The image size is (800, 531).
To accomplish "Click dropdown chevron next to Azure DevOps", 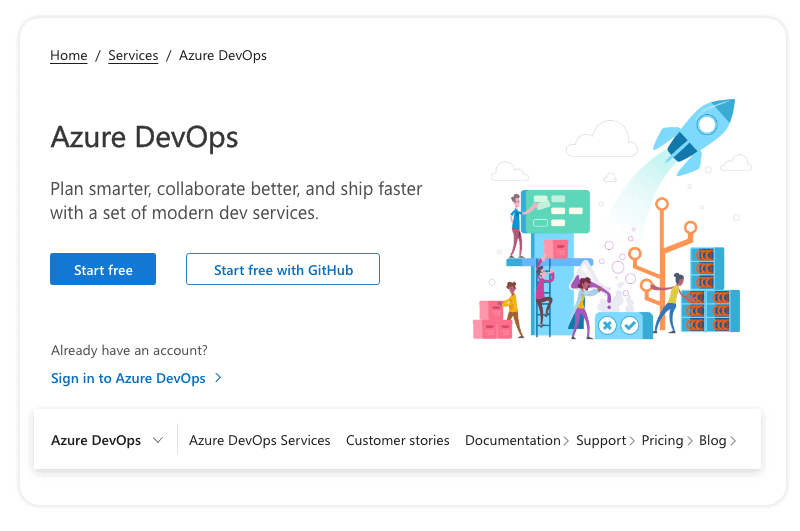I will tap(158, 440).
